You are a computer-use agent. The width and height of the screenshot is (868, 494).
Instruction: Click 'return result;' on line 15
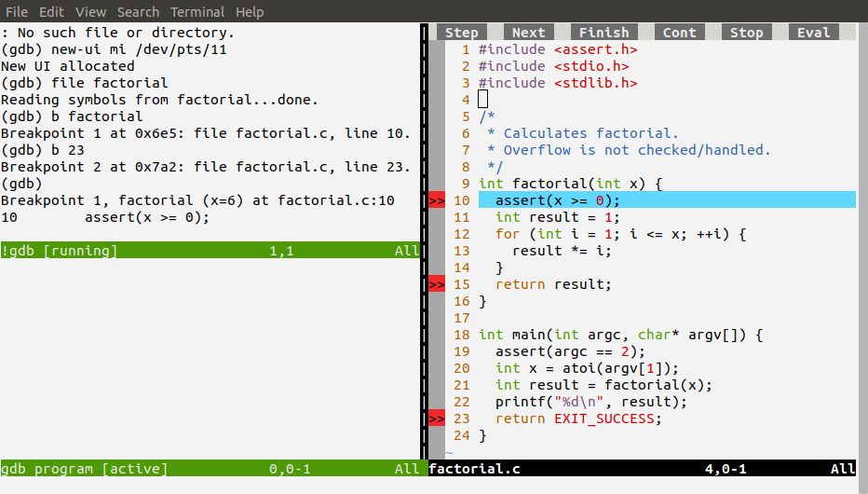point(553,284)
